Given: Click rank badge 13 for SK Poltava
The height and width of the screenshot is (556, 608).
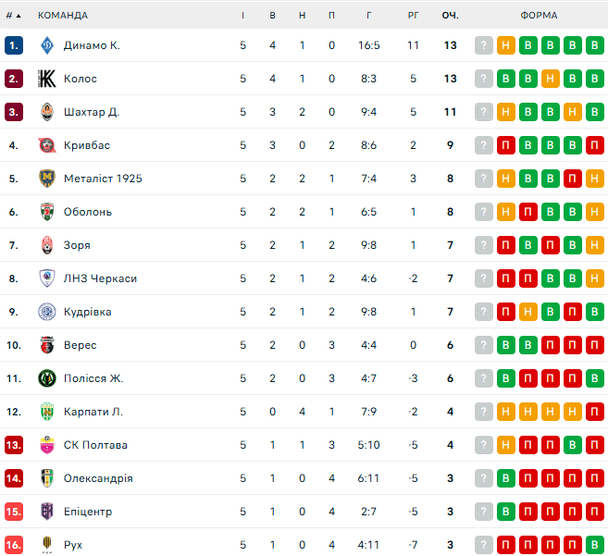Looking at the screenshot, I should pyautogui.click(x=13, y=445).
